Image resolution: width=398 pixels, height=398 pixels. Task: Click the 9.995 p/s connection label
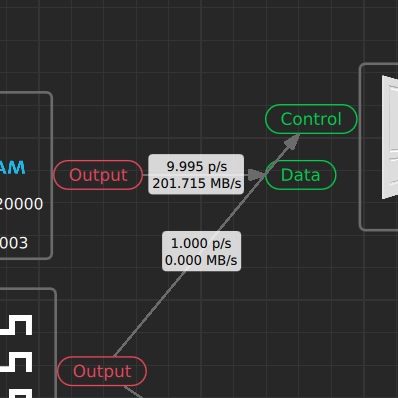[196, 174]
